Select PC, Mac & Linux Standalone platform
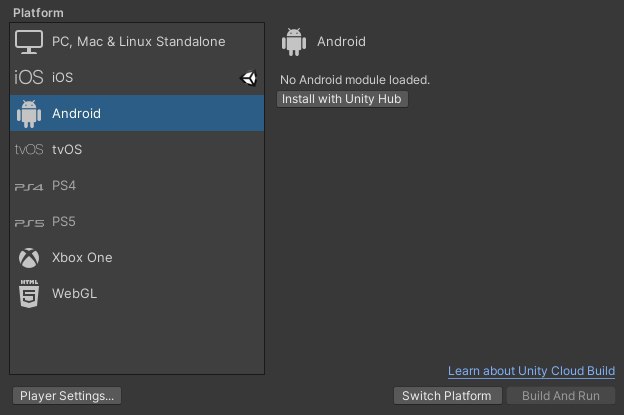 tap(137, 41)
